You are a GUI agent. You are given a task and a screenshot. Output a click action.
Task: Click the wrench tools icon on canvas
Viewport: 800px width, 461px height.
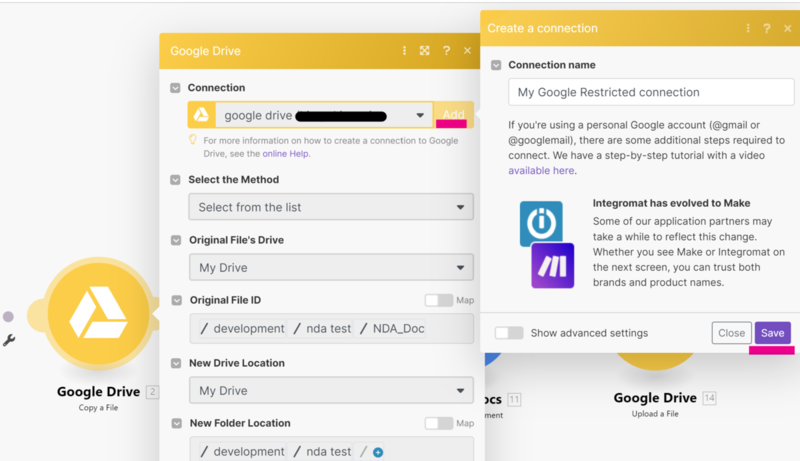pyautogui.click(x=9, y=340)
